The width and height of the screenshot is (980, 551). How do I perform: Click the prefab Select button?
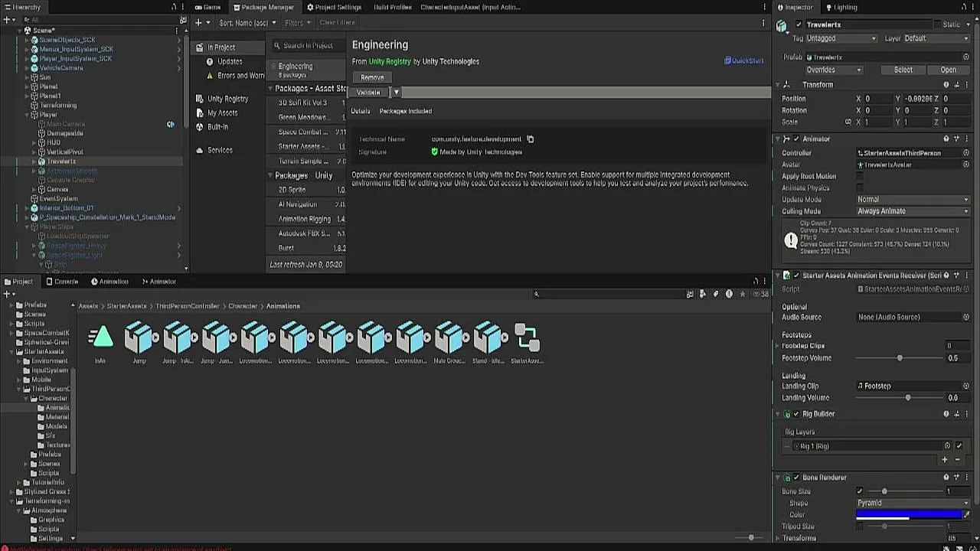pos(903,70)
